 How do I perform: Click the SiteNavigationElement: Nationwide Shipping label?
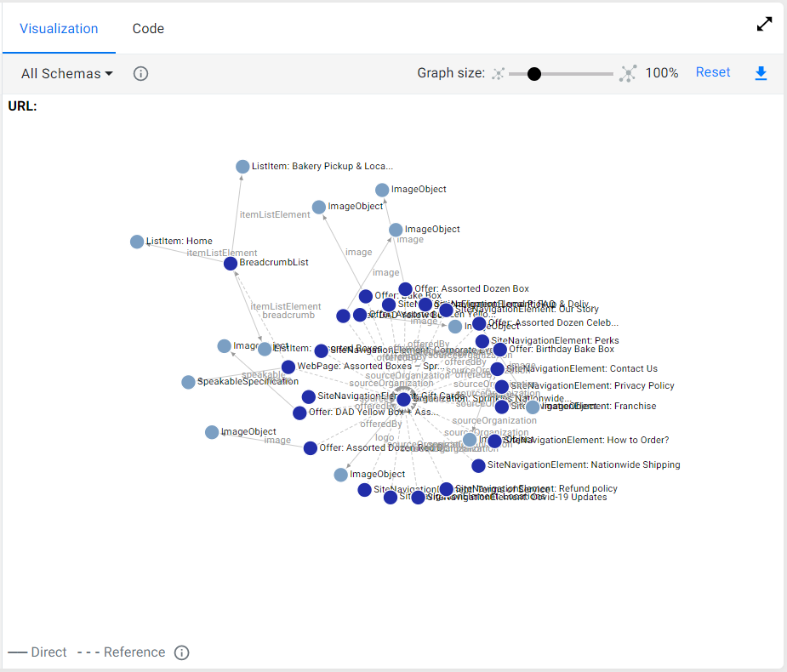[x=584, y=464]
